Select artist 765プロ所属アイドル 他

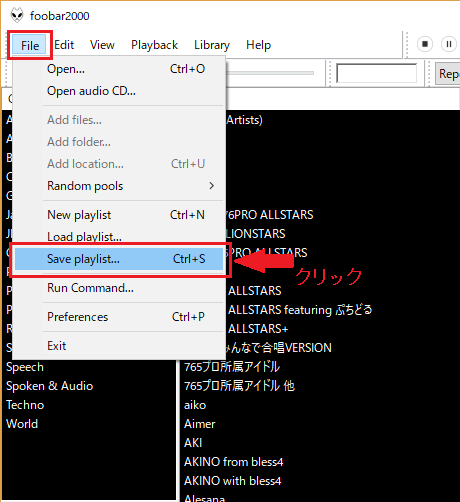[320, 386]
